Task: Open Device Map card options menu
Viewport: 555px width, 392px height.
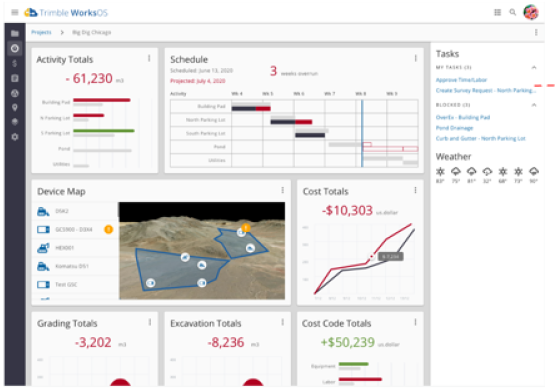Action: tap(282, 190)
